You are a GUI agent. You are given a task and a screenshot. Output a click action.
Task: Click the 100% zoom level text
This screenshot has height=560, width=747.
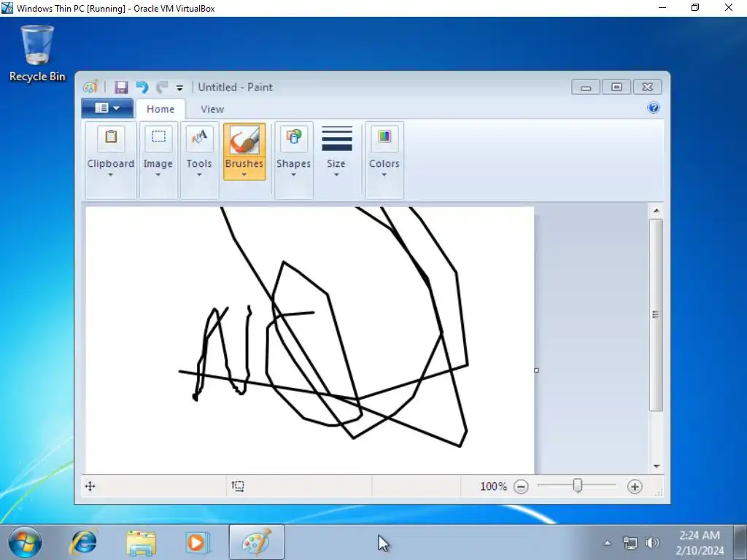[x=493, y=486]
